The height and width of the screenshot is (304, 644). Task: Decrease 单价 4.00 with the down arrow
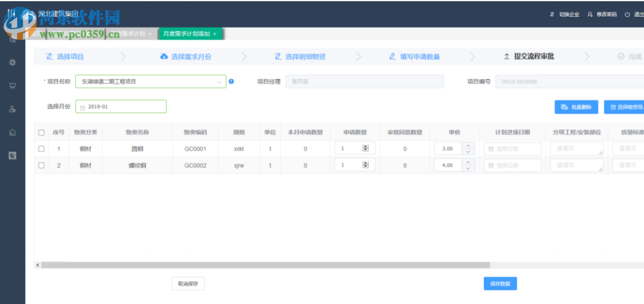pos(468,168)
